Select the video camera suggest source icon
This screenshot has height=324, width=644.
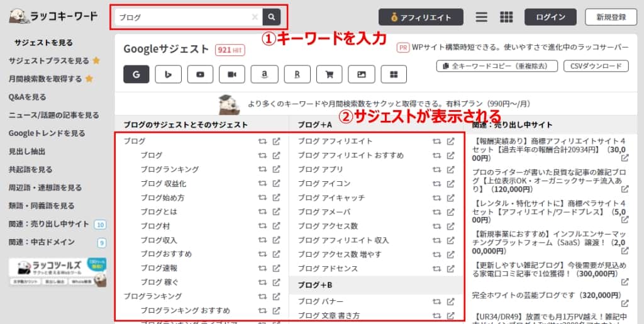(232, 74)
